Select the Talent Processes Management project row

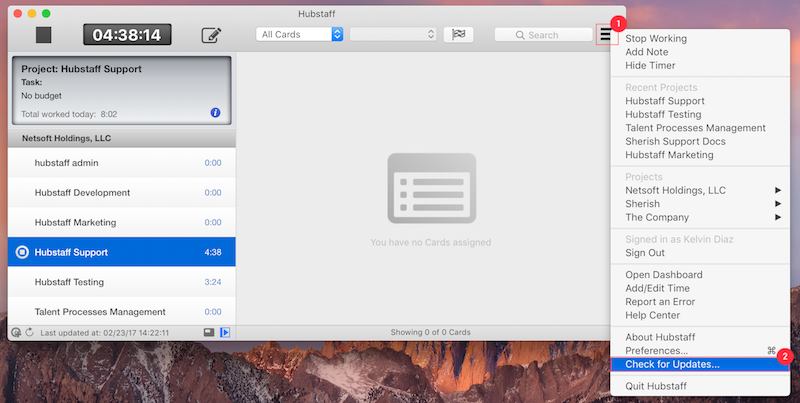[x=121, y=311]
